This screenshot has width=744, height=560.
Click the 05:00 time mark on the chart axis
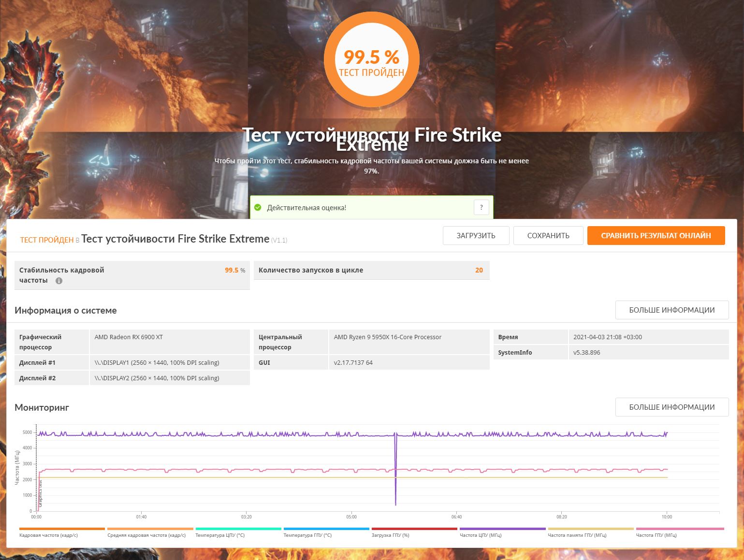click(x=351, y=517)
